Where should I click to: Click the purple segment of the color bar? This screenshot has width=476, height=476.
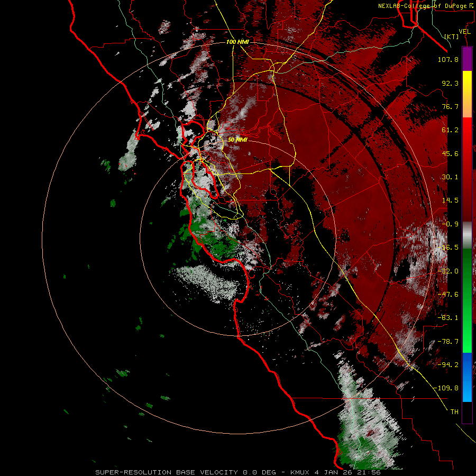[467, 59]
